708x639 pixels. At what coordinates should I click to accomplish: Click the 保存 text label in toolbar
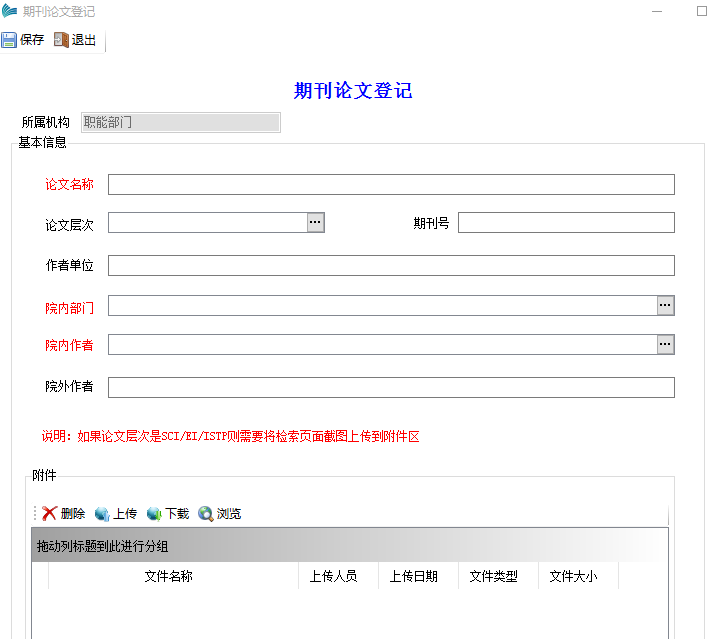(32, 40)
